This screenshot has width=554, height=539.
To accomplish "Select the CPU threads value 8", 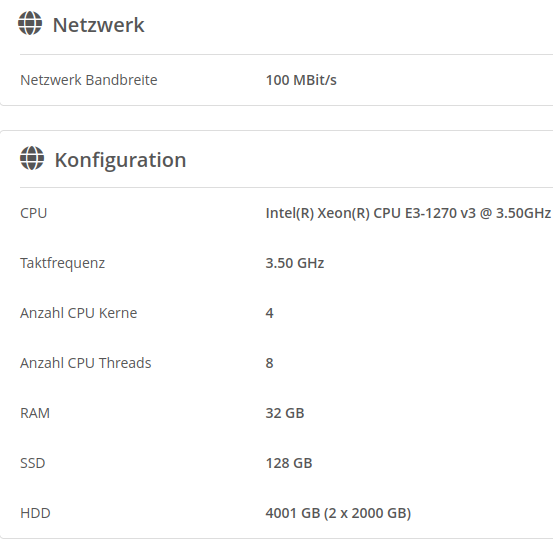I will pos(270,363).
